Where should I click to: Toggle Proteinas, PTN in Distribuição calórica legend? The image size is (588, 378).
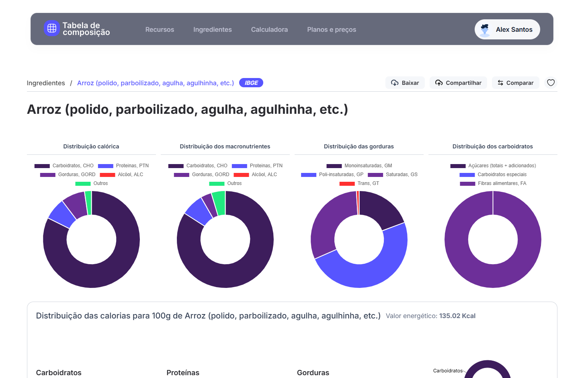(x=123, y=166)
